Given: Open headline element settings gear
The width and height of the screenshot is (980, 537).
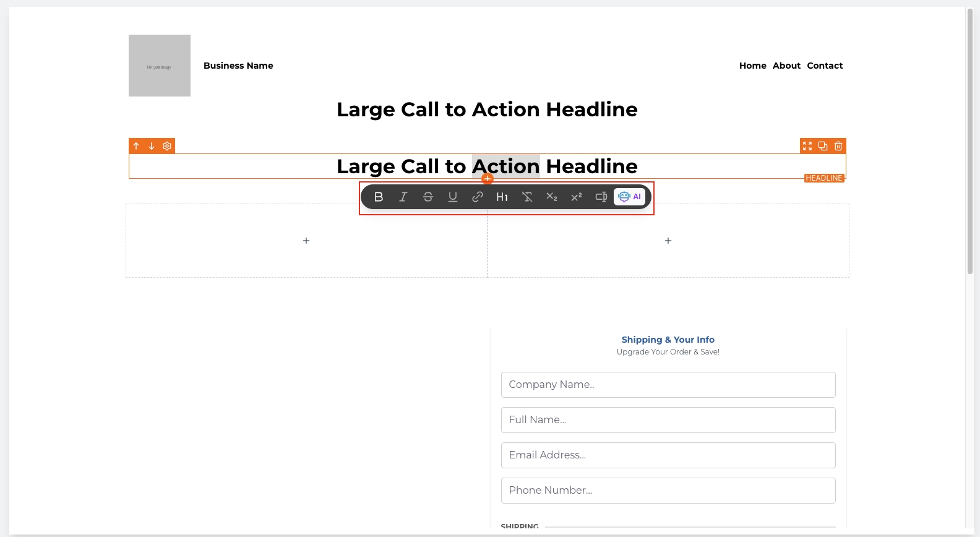Looking at the screenshot, I should point(167,146).
